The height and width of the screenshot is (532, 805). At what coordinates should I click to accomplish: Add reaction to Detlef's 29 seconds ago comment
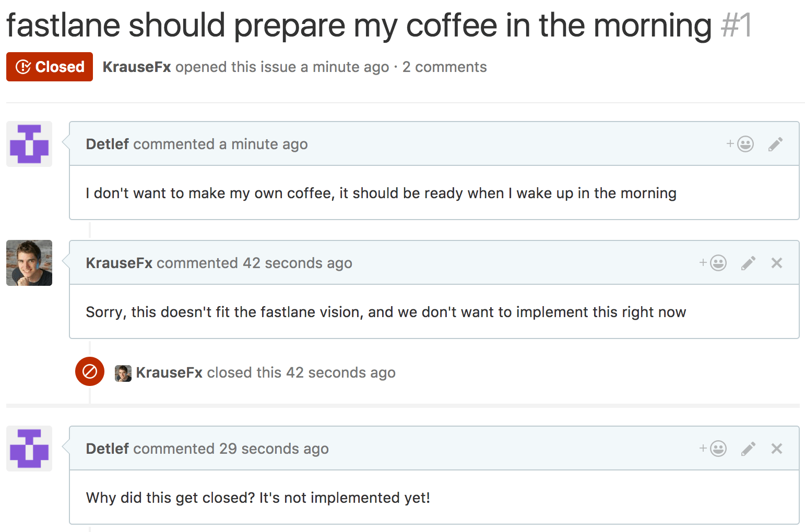(713, 449)
